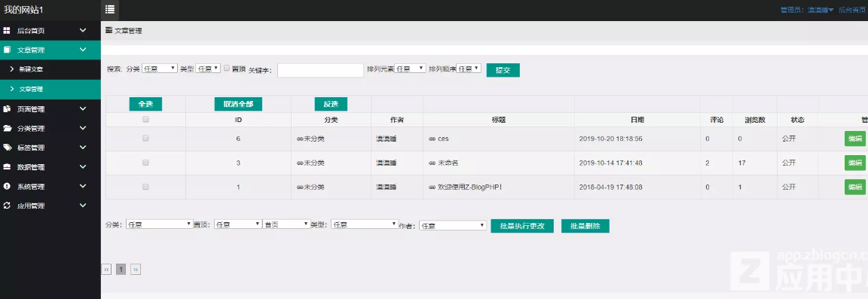Expand the 分类管理 sidebar chevron
The height and width of the screenshot is (299, 868).
[x=82, y=129]
